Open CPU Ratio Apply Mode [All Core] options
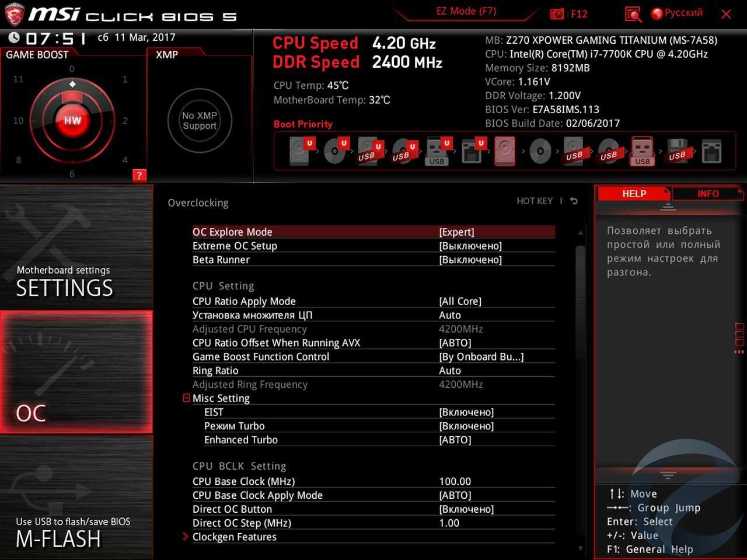Viewport: 747px width, 560px height. pyautogui.click(x=373, y=302)
